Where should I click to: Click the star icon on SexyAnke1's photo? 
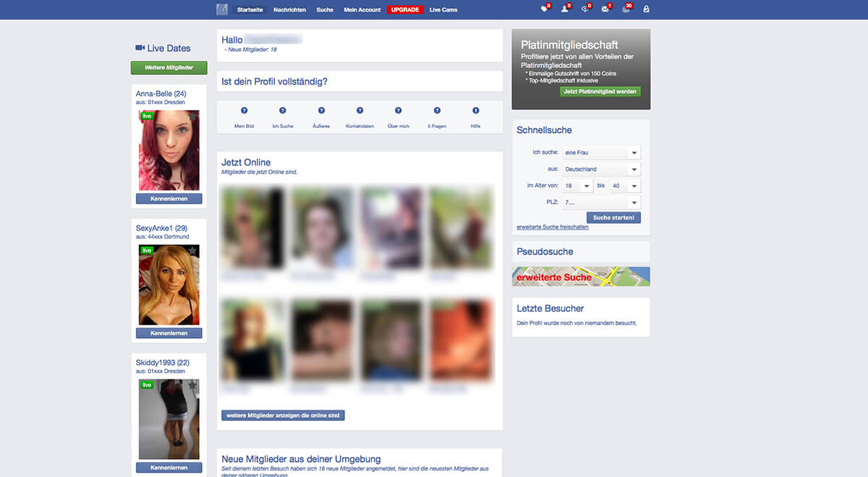pyautogui.click(x=192, y=250)
